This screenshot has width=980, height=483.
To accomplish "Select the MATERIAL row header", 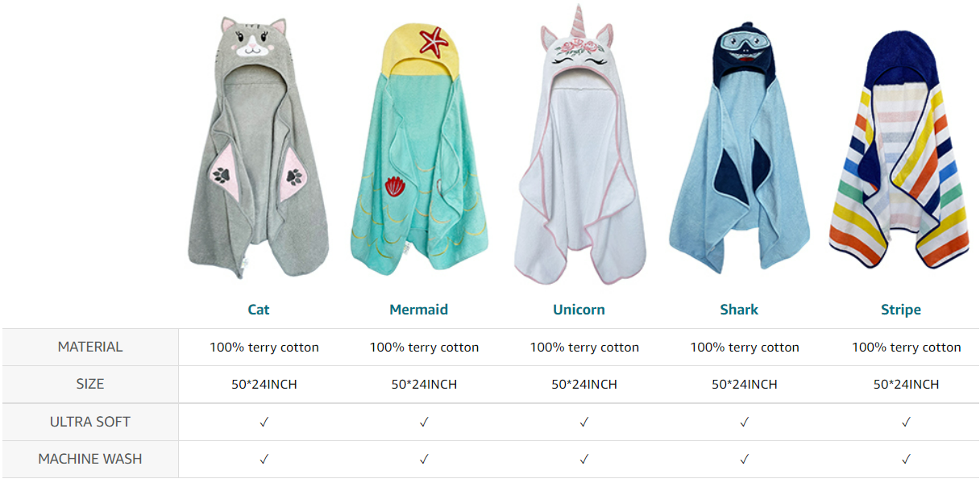I will tap(90, 347).
